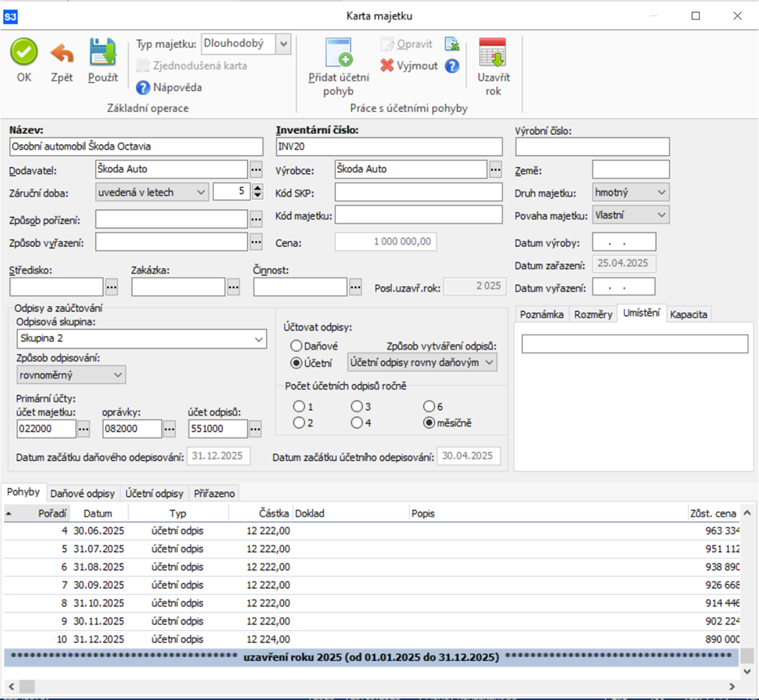759x700 pixels.
Task: Click the ellipsis button beside Středisko
Action: point(112,286)
